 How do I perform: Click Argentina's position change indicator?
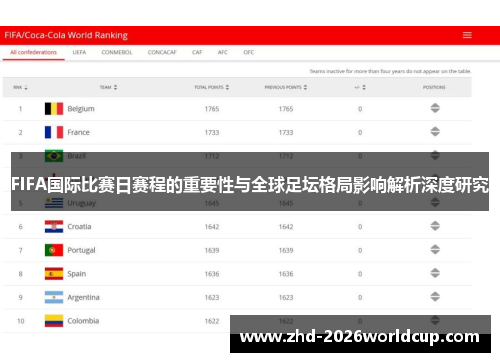click(435, 297)
